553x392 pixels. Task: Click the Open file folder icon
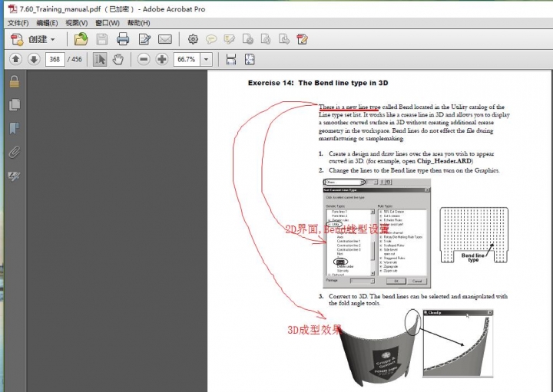tap(81, 39)
